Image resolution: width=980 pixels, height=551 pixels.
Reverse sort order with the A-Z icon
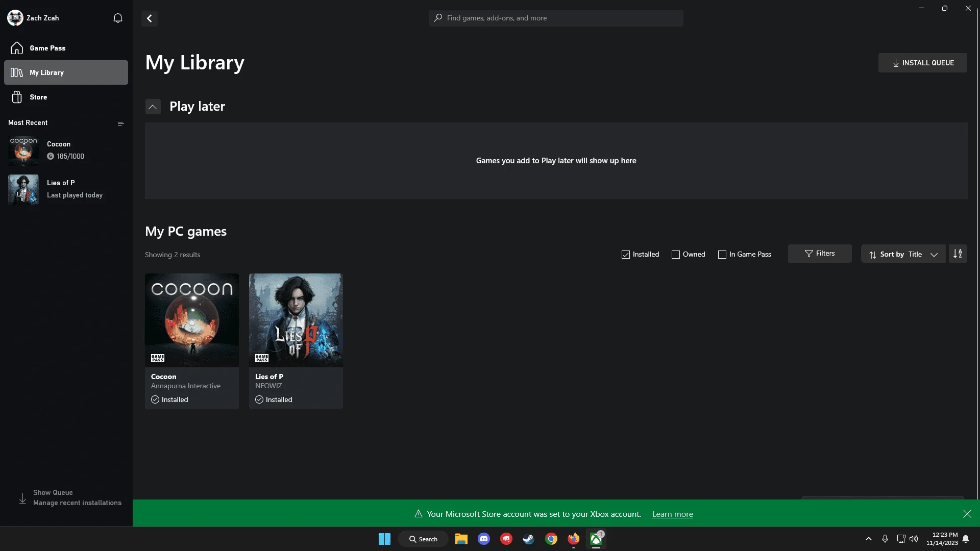[958, 254]
